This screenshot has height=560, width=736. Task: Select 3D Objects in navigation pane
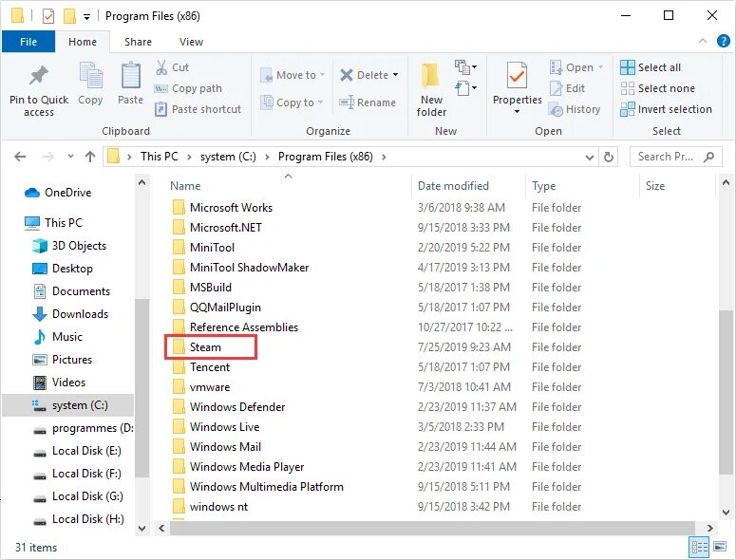pyautogui.click(x=69, y=246)
